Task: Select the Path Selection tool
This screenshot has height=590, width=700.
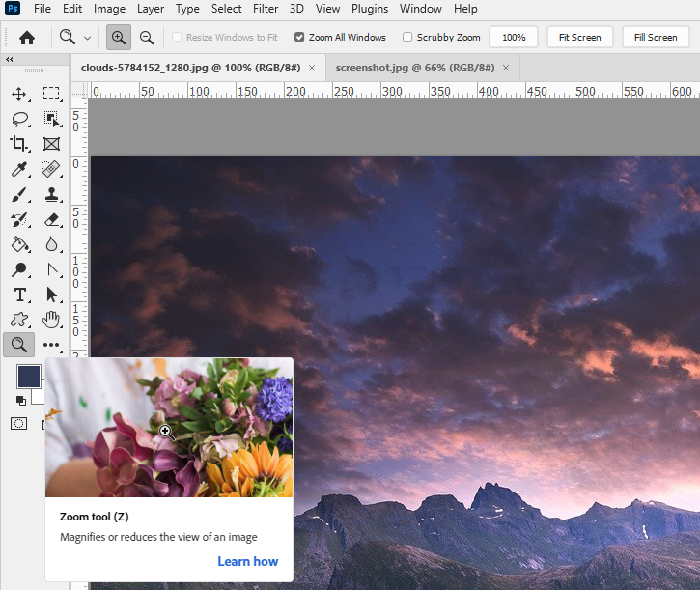Action: click(51, 295)
